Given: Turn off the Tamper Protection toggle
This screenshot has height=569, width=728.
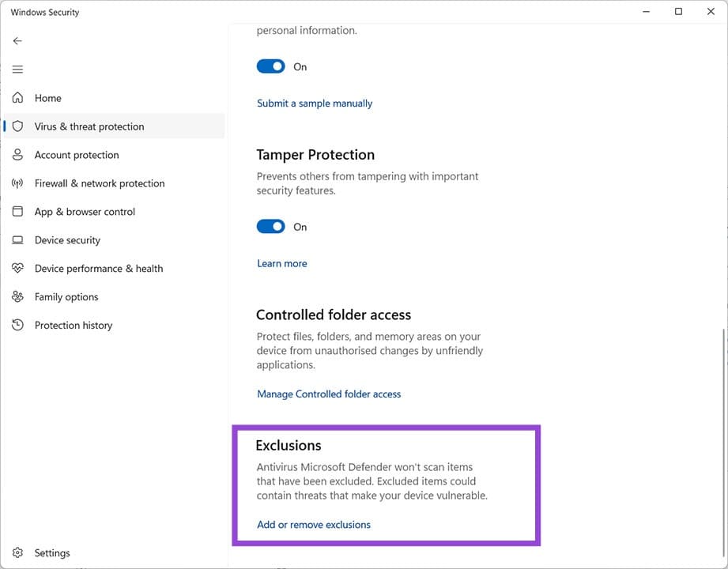Looking at the screenshot, I should 270,227.
